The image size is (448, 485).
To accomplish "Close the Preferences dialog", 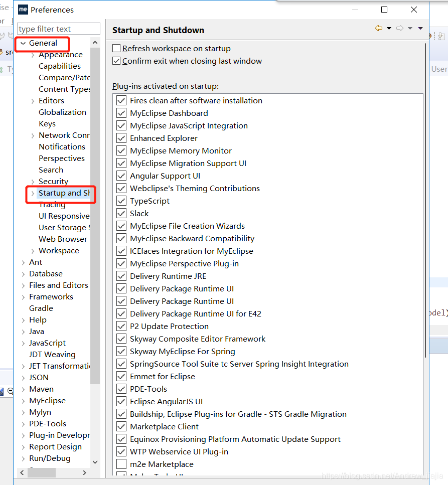I will [x=414, y=10].
